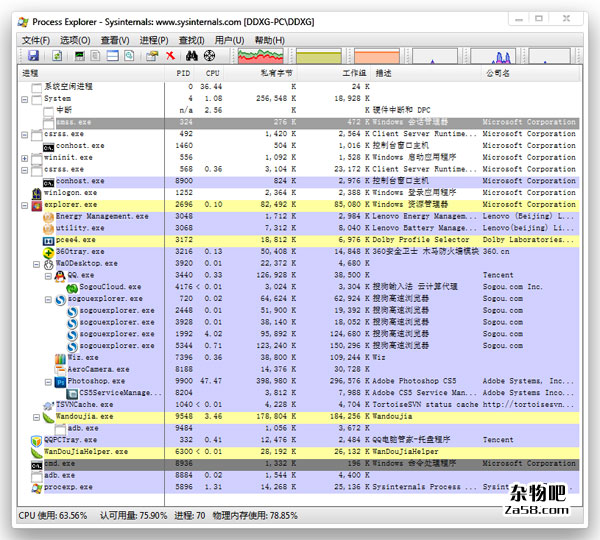Toggle the lower pane toolbar icon

pos(112,56)
